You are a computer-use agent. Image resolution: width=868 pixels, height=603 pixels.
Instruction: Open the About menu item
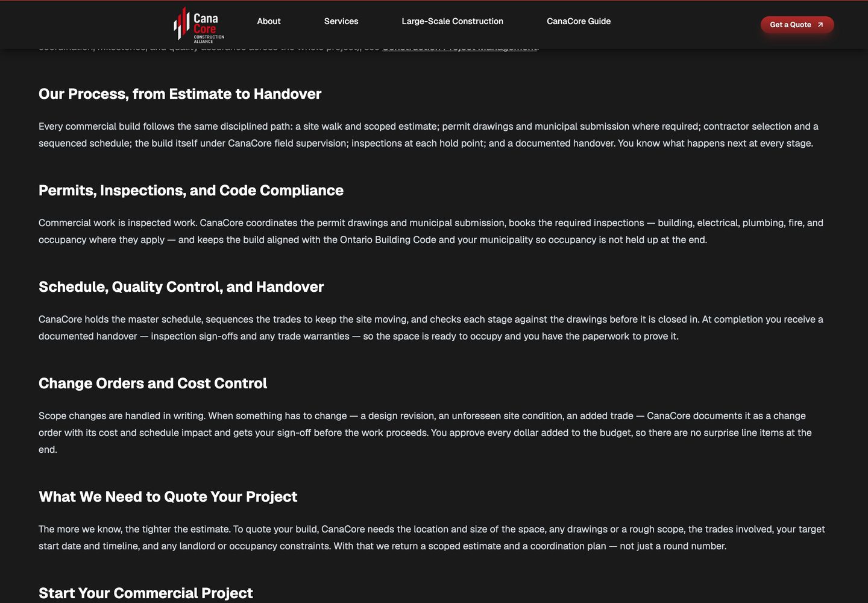(269, 21)
